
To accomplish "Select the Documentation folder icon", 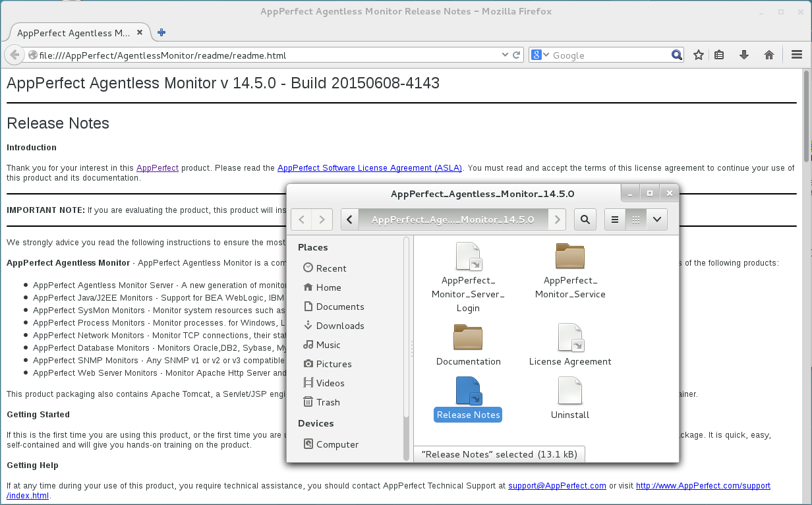I will tap(469, 338).
